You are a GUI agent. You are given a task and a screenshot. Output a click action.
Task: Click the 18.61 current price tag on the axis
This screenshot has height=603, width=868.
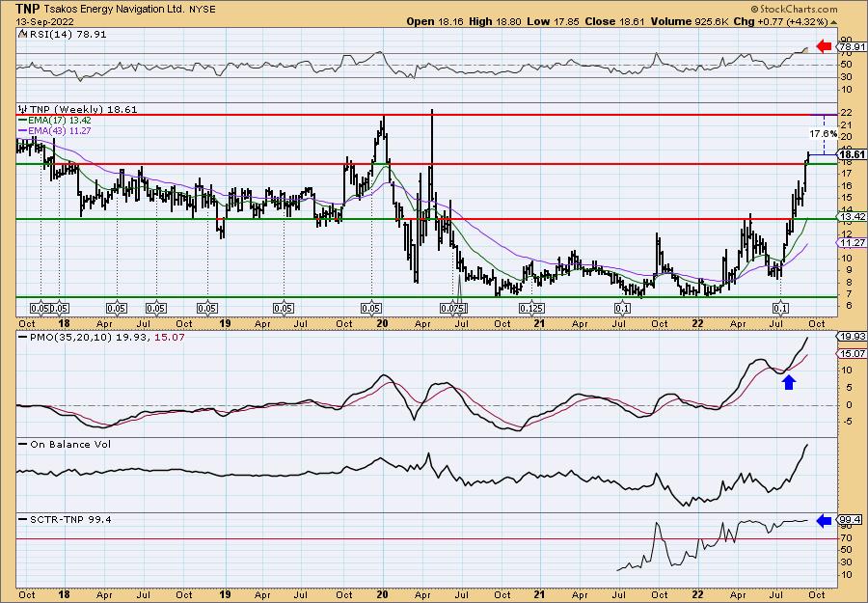[853, 154]
